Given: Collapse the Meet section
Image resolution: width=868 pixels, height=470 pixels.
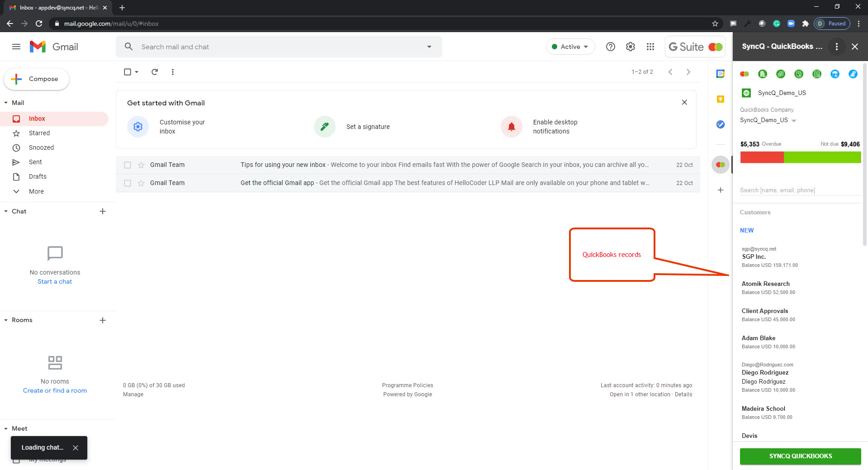Looking at the screenshot, I should point(6,428).
